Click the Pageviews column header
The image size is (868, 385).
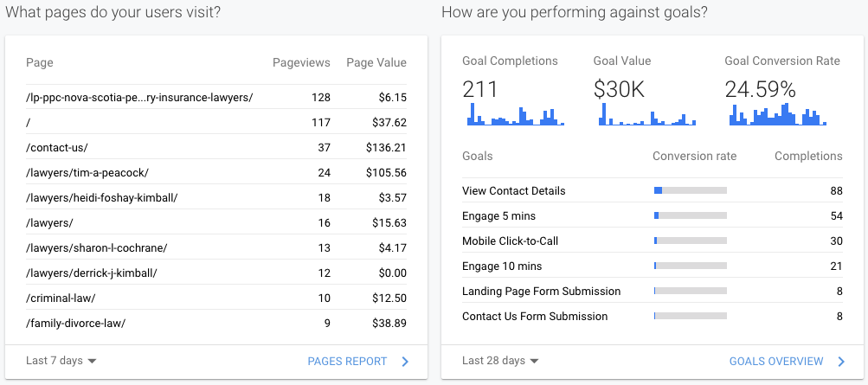[x=301, y=62]
